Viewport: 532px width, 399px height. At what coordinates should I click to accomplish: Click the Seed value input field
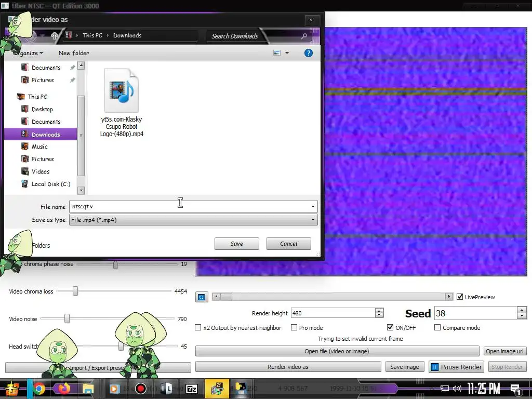[476, 313]
